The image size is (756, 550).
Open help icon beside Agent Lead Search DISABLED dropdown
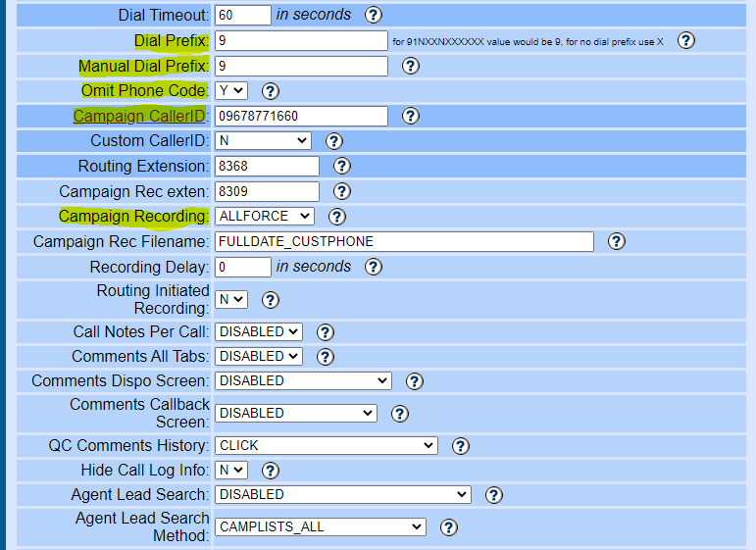(494, 495)
